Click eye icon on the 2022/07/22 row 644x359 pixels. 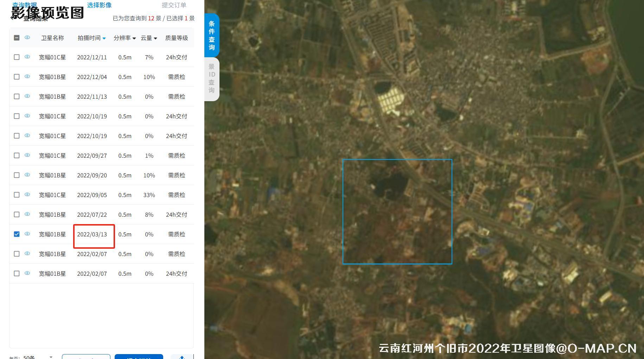[27, 214]
